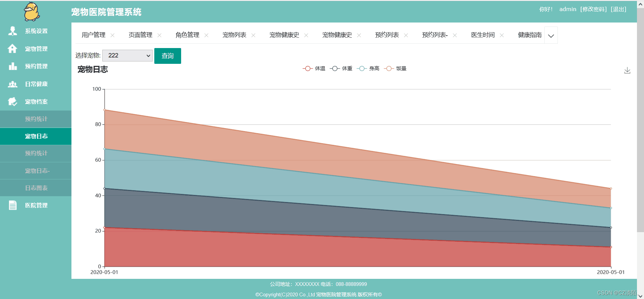Click the page scrollbar down arrow

[640, 296]
